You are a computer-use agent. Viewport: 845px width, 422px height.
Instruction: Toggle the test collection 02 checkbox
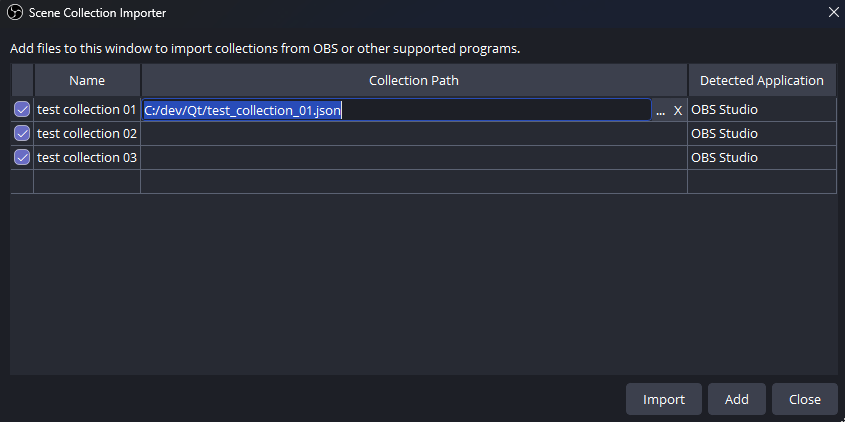pos(22,134)
